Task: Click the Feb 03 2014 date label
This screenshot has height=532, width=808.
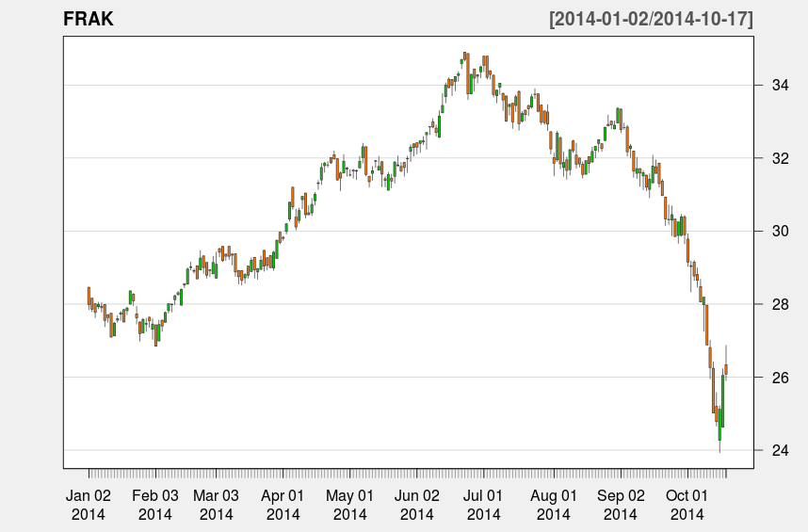Action: [x=155, y=505]
